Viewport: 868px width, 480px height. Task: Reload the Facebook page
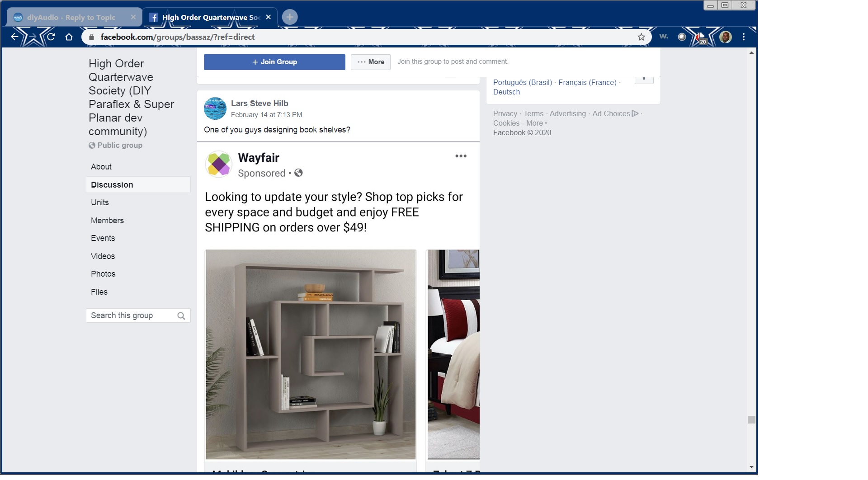(x=51, y=37)
